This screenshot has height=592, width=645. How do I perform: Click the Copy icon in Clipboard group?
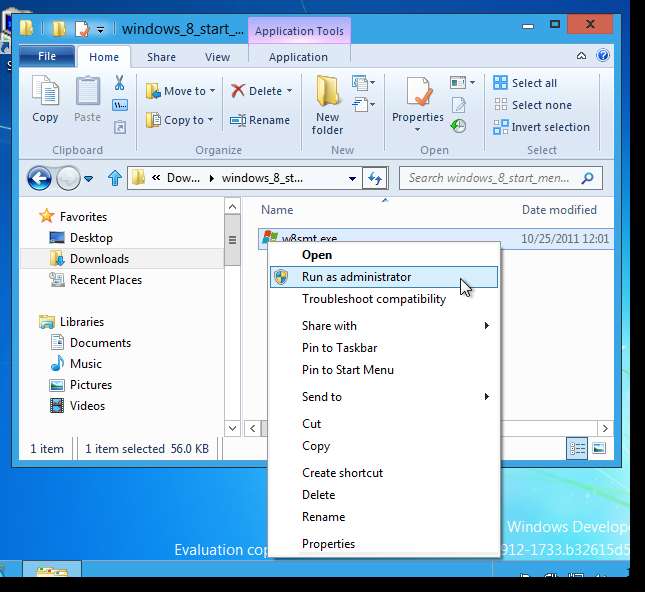[45, 91]
